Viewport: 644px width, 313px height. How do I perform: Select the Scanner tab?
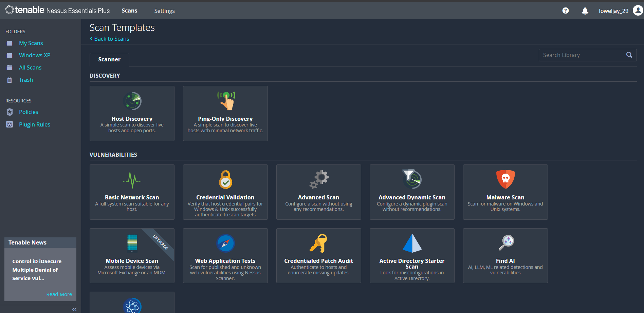coord(109,59)
